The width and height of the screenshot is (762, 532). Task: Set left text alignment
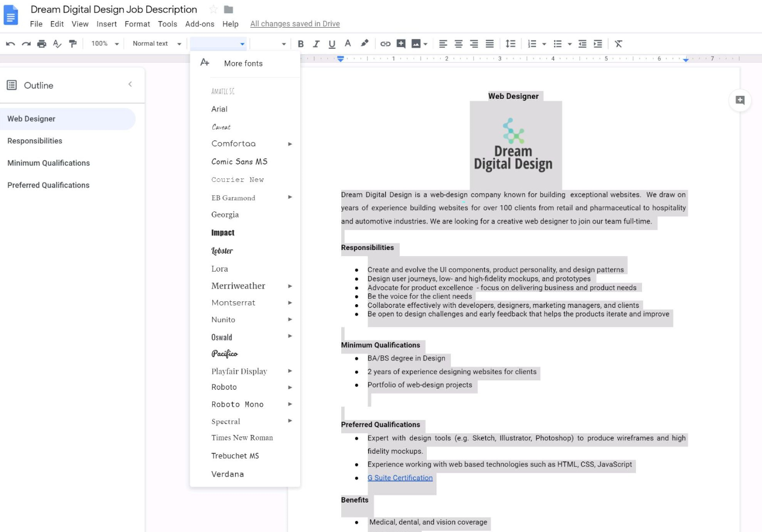(443, 43)
